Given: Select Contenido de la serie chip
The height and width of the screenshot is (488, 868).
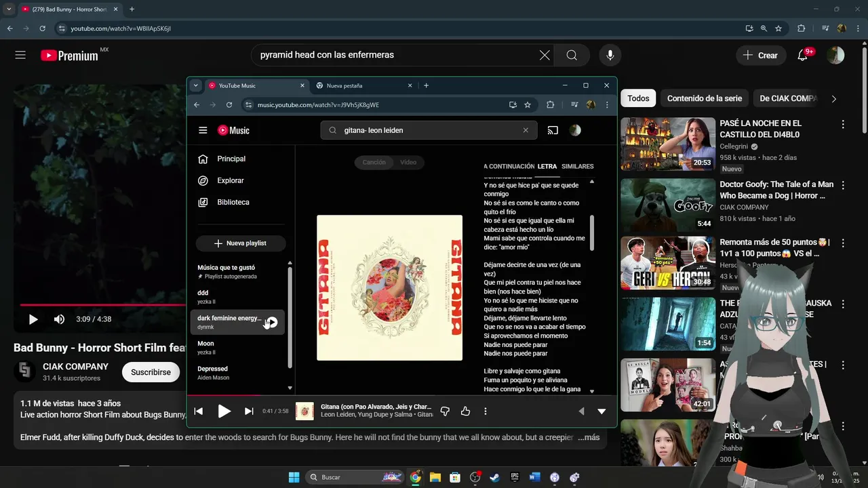Looking at the screenshot, I should tap(705, 98).
